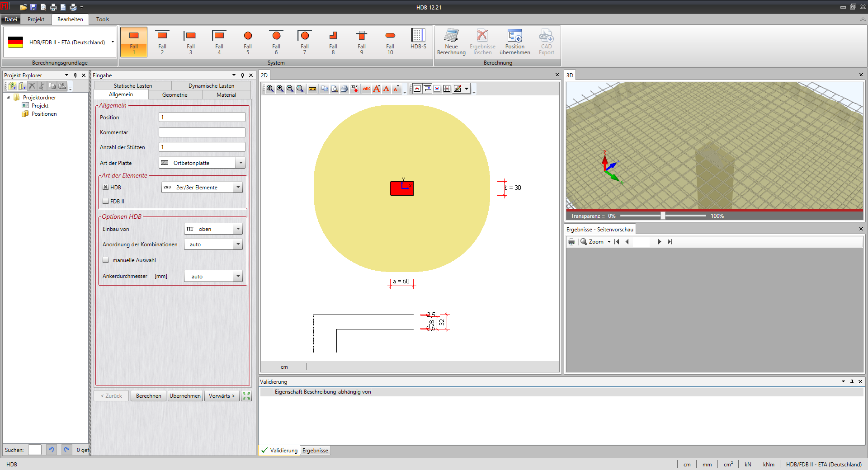Image resolution: width=868 pixels, height=470 pixels.
Task: Select Projekt item in project tree
Action: coord(40,106)
